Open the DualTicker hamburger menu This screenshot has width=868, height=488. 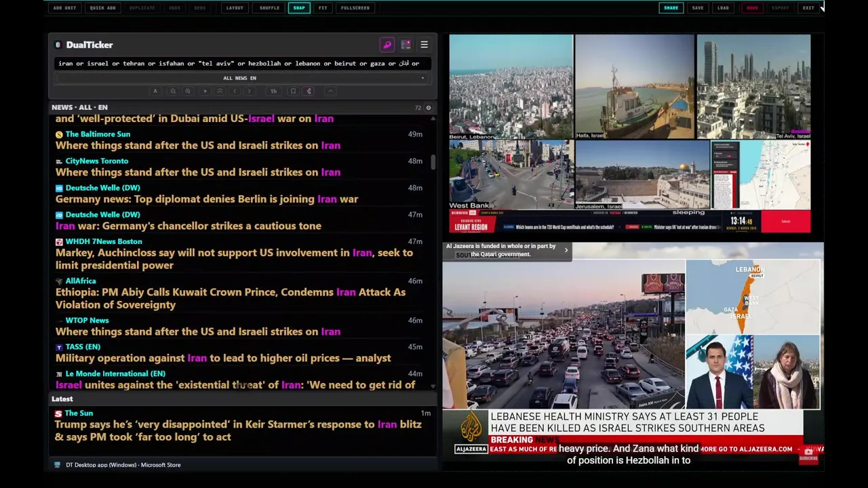point(424,45)
